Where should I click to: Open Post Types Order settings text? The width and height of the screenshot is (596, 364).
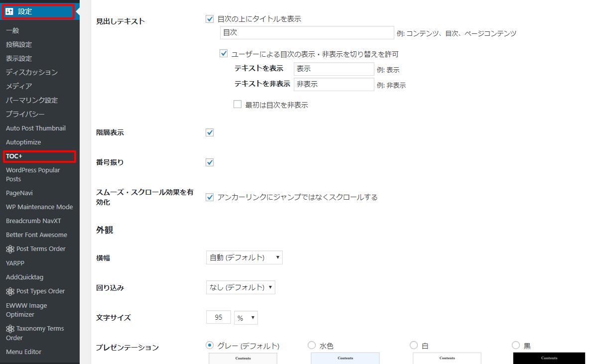pos(41,291)
